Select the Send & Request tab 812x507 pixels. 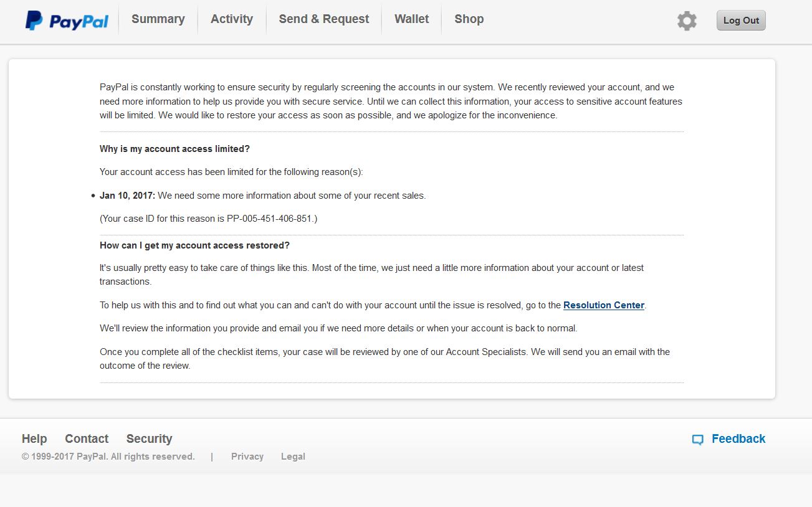324,19
